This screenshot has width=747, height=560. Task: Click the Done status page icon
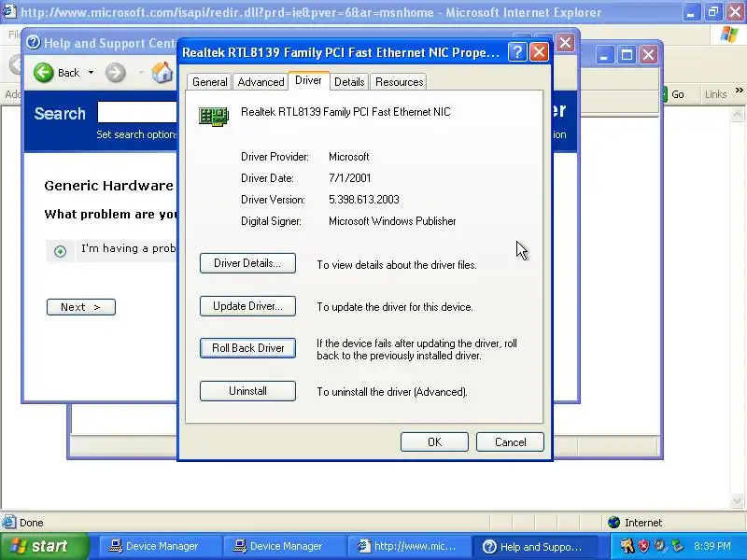(8, 523)
